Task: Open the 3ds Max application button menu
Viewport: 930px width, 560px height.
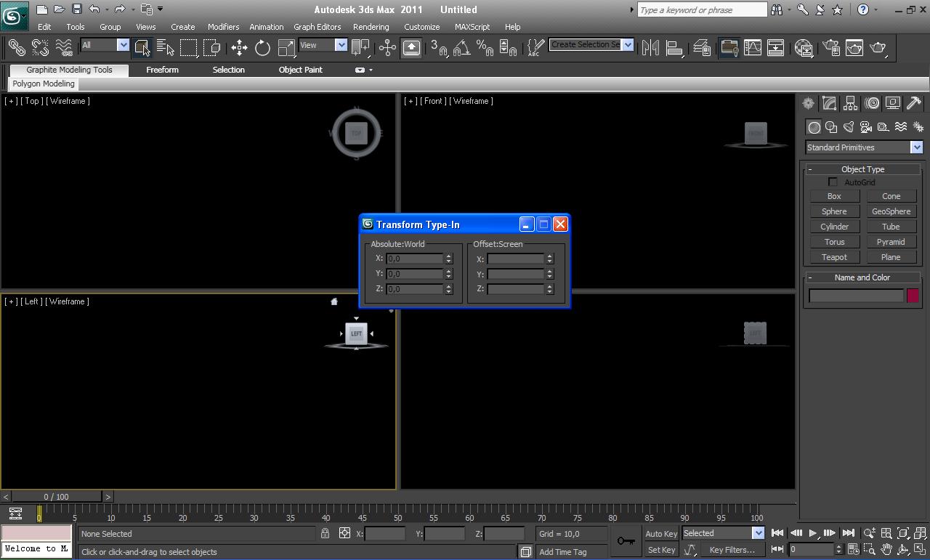Action: coord(14,16)
